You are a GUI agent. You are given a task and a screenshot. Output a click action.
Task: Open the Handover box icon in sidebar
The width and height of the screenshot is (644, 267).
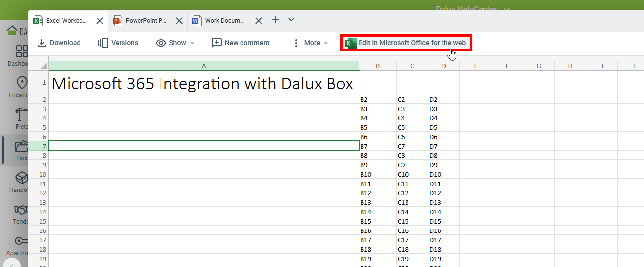click(22, 178)
